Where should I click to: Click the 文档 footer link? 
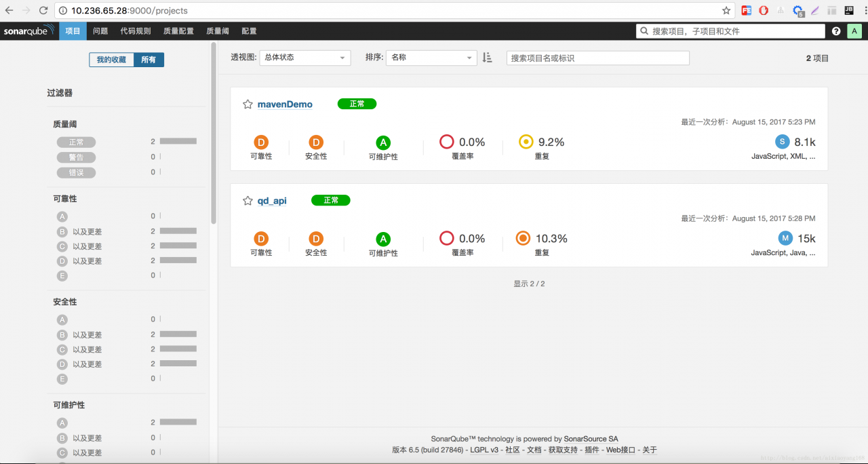coord(534,450)
